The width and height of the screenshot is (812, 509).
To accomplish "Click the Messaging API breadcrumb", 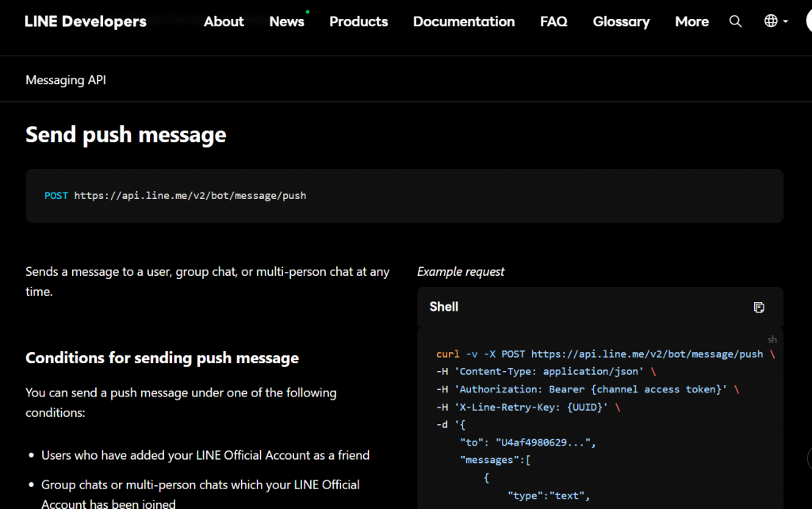I will point(66,80).
